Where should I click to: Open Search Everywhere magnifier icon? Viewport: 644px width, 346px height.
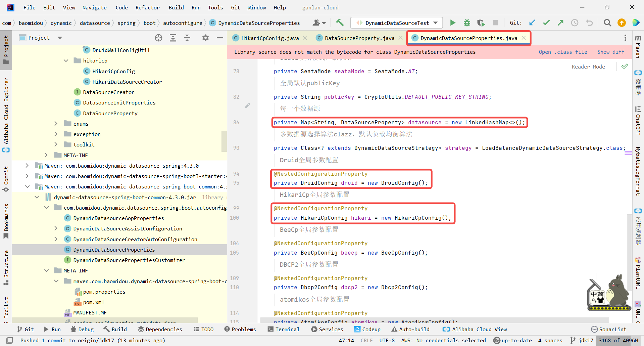click(x=607, y=23)
